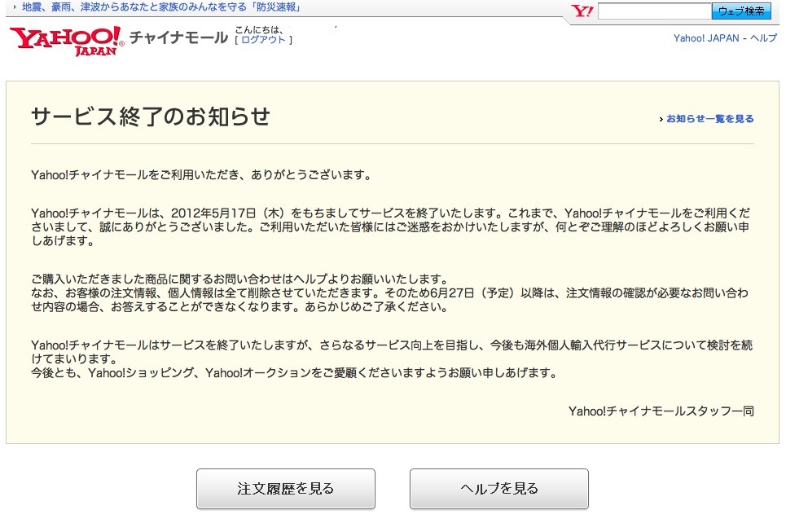Click the サービス終了のお知らせ heading
Viewport: 786px width, 532px height.
[x=151, y=117]
